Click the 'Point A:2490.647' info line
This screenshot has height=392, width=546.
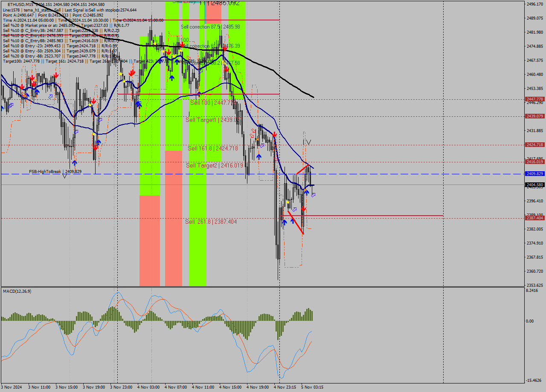click(x=53, y=15)
